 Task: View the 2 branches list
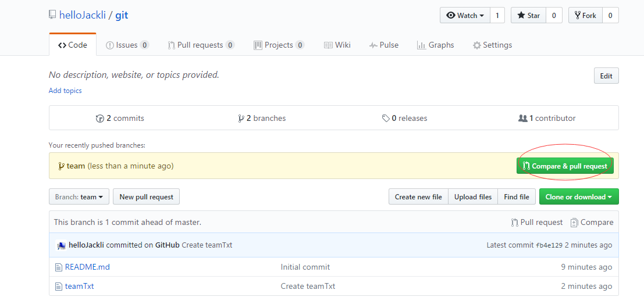coord(262,118)
